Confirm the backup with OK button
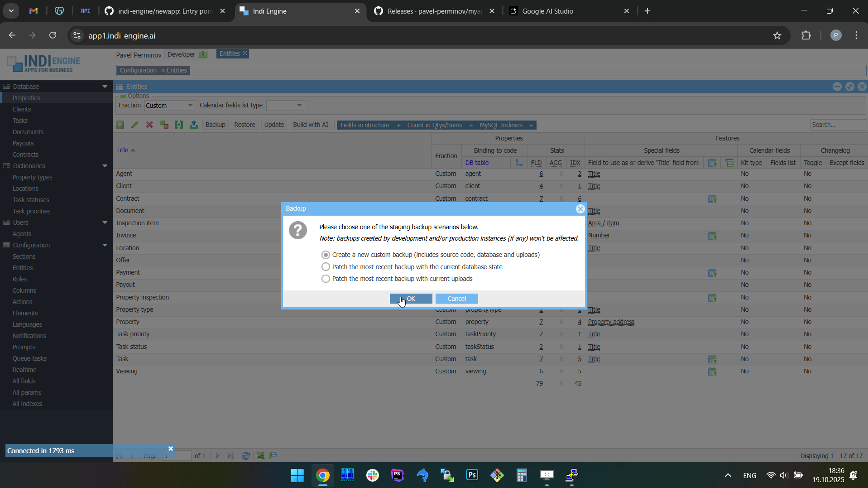This screenshot has height=488, width=868. tap(411, 299)
